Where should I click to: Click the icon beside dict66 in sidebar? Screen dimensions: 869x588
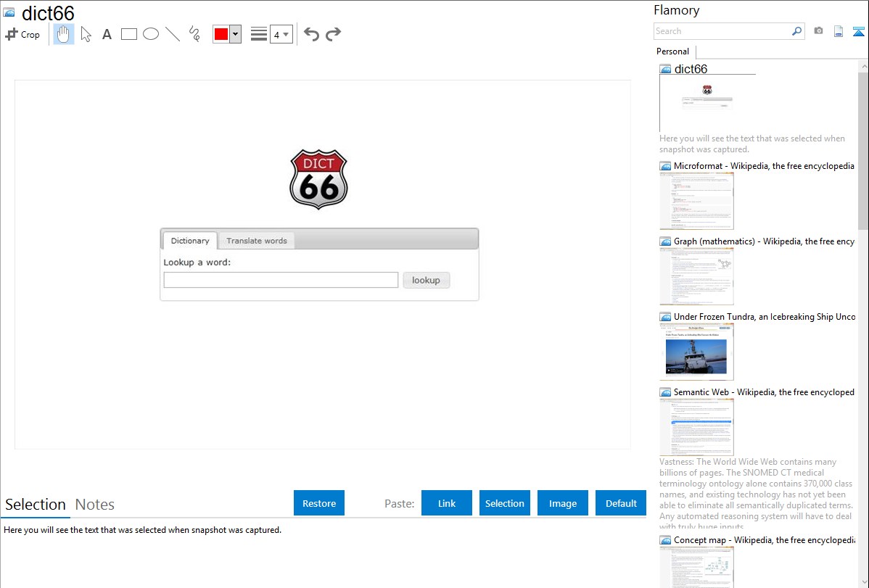tap(665, 70)
